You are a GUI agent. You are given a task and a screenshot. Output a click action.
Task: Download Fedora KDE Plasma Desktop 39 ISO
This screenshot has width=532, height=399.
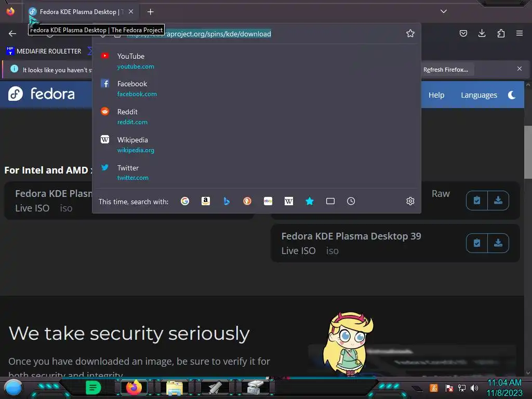click(x=498, y=243)
